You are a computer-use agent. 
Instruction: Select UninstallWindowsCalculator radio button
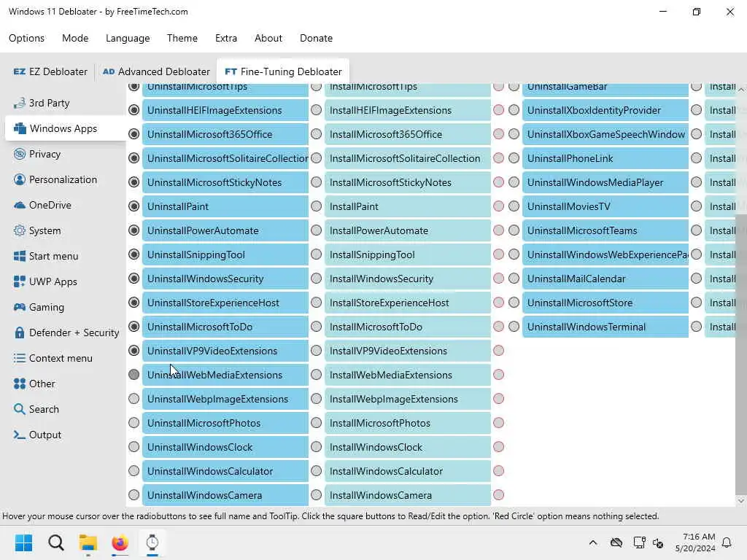click(134, 471)
